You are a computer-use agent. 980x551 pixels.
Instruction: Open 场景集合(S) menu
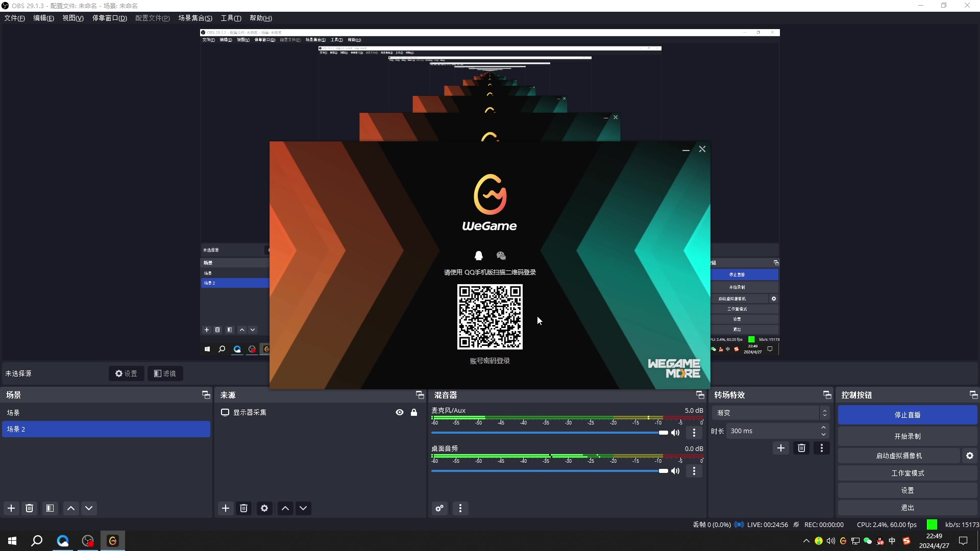click(x=195, y=18)
